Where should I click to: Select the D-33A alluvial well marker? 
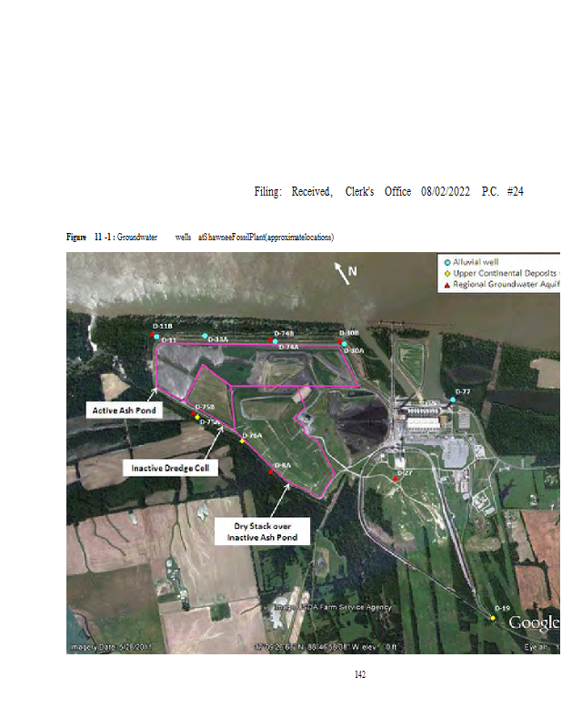(205, 336)
